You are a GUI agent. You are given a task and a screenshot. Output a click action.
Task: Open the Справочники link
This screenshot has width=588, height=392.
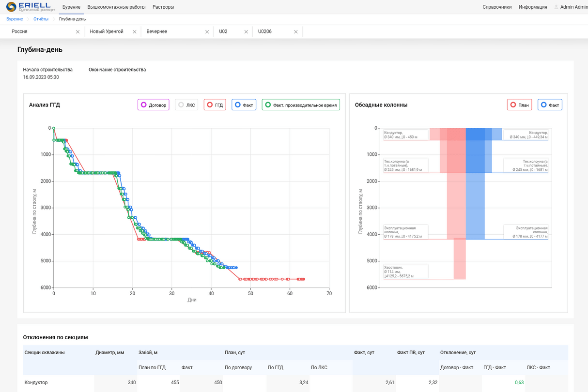click(497, 7)
